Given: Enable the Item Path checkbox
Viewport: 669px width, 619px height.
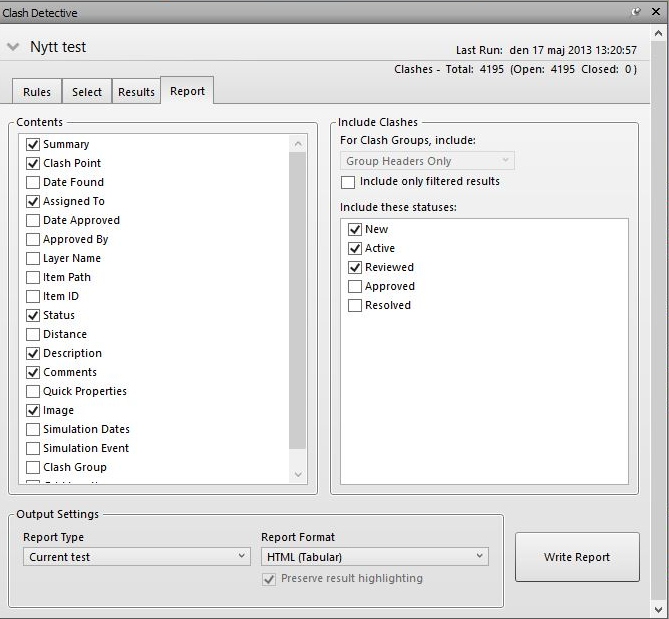Looking at the screenshot, I should (33, 277).
